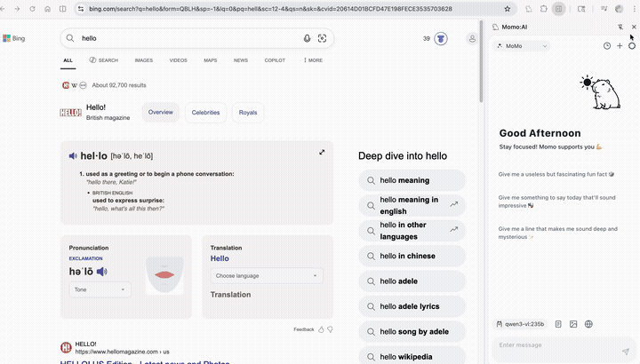640x364 pixels.
Task: Switch to the VIDEOS tab
Action: tap(179, 60)
